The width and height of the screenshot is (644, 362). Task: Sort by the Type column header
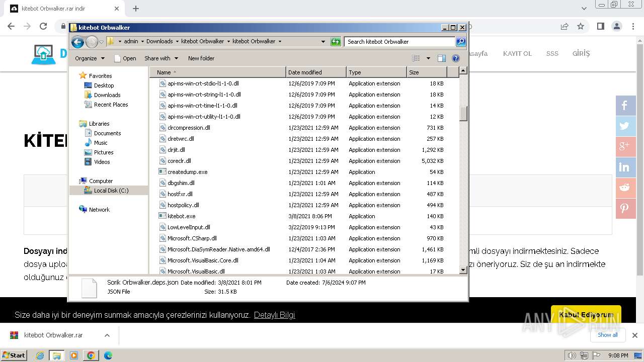(376, 72)
